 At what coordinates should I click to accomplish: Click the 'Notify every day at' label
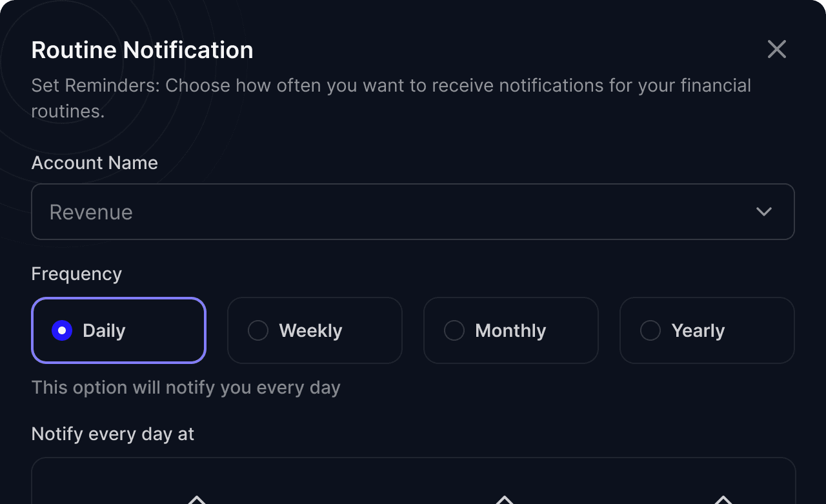point(113,434)
